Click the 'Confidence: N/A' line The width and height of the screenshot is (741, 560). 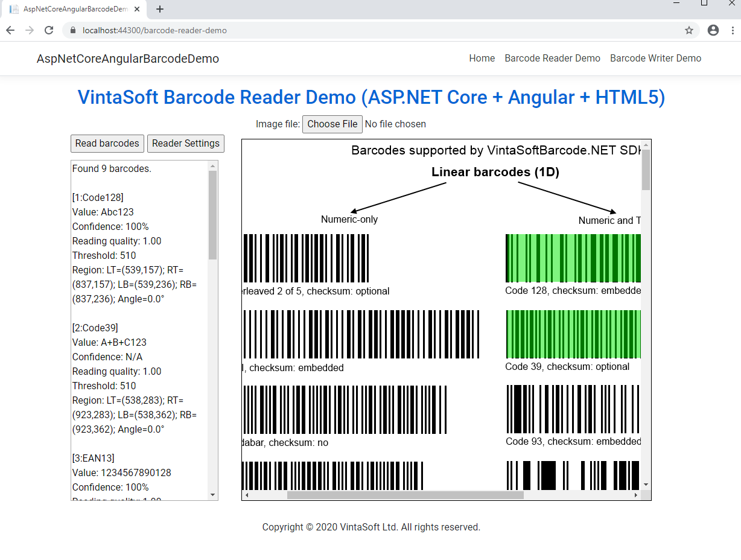(107, 357)
